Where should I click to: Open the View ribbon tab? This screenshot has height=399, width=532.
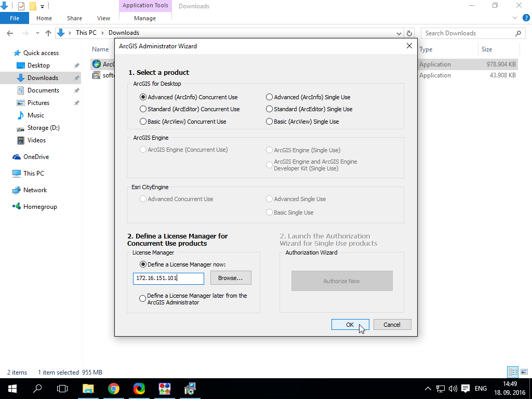103,18
